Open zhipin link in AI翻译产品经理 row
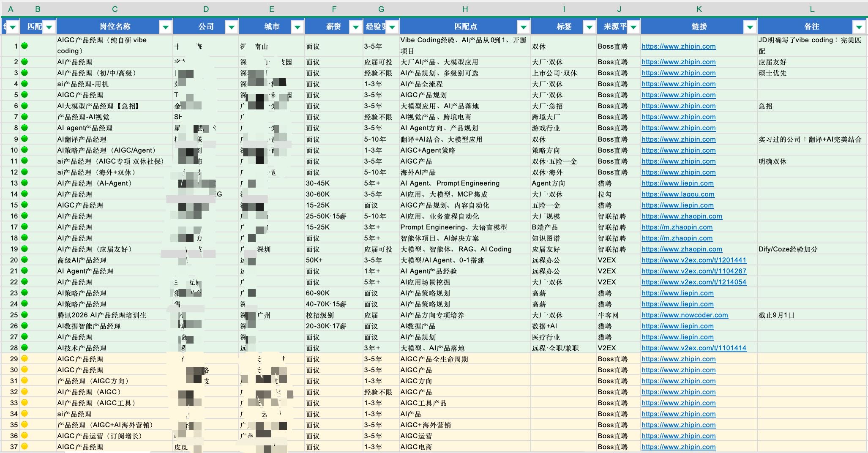 (679, 139)
